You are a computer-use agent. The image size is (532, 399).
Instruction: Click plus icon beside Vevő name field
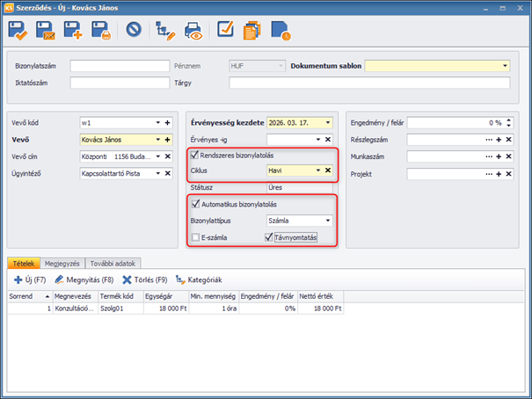tap(168, 140)
